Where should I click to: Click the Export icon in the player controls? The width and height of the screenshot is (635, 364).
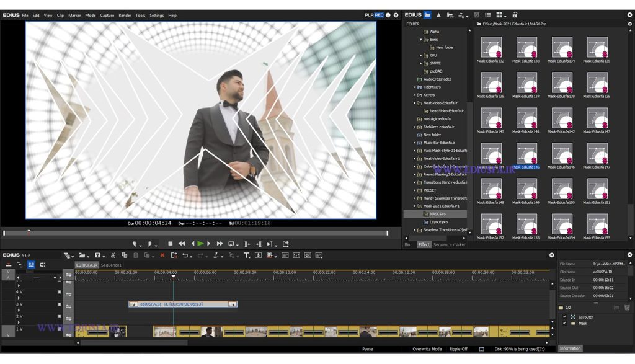pos(285,244)
